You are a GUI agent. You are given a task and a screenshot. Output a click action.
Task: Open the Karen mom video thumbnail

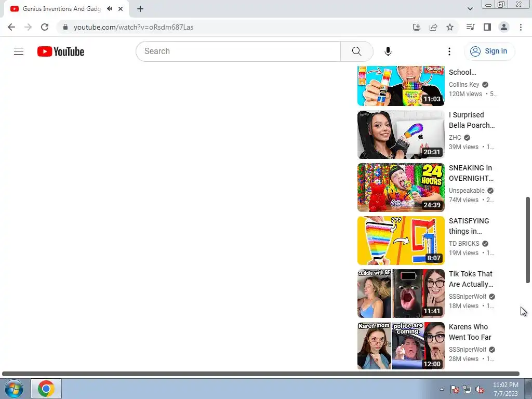click(x=401, y=345)
